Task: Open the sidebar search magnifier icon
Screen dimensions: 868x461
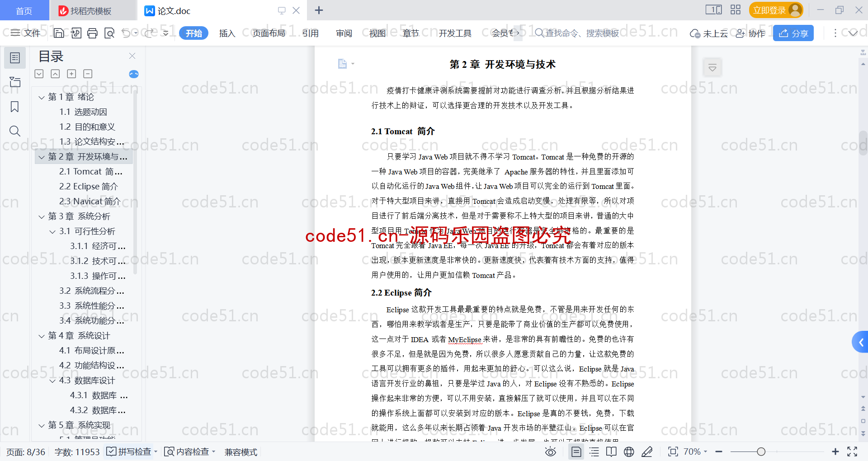Action: [15, 131]
